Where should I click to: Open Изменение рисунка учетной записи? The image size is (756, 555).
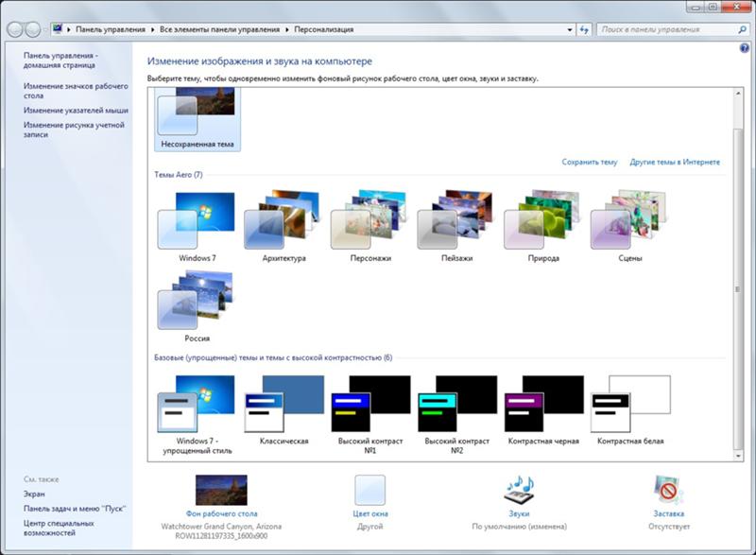pyautogui.click(x=74, y=130)
